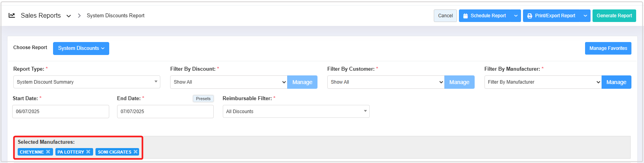Screen dimensions: 644x163
Task: Open the Filter By Discount dropdown
Action: click(x=229, y=82)
